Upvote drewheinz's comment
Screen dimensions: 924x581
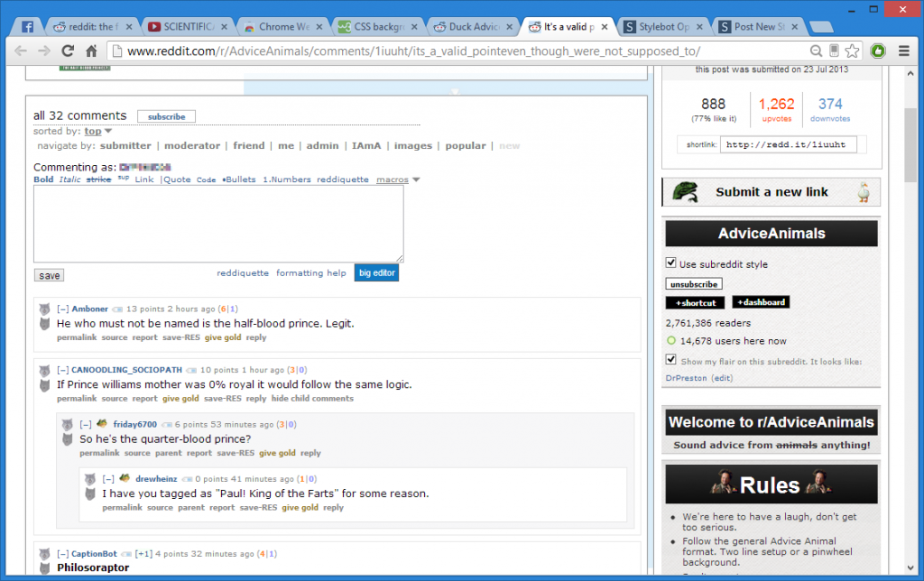90,480
